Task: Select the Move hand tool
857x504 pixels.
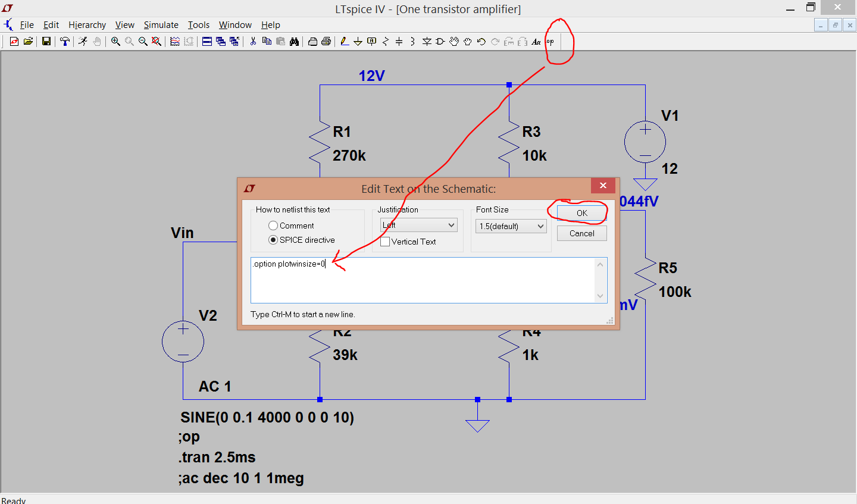Action: pos(454,42)
